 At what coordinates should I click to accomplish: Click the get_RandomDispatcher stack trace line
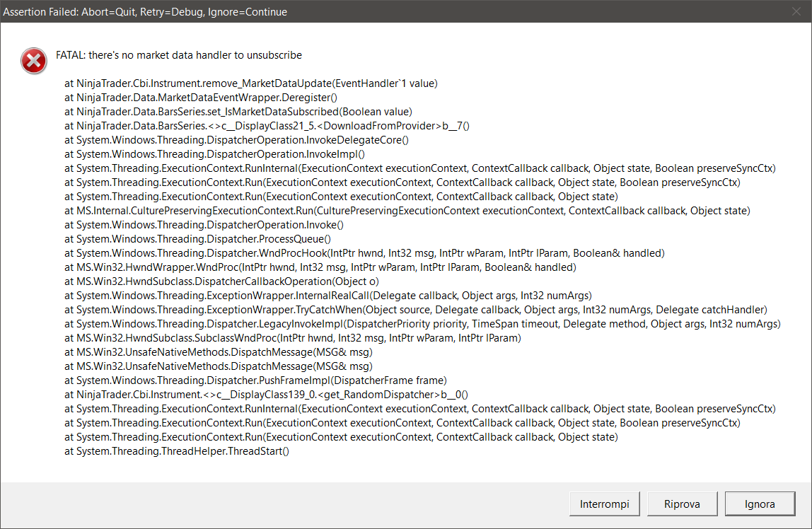click(267, 395)
